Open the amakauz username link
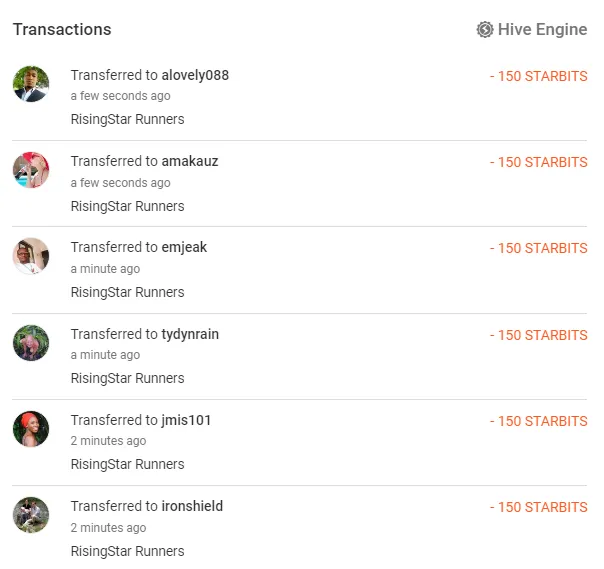The height and width of the screenshot is (569, 604). 189,162
